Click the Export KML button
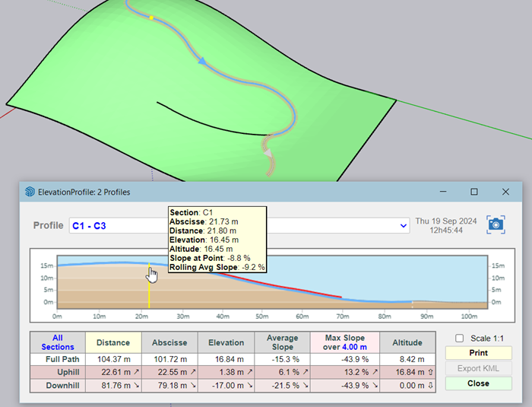The image size is (532, 407). [x=478, y=368]
